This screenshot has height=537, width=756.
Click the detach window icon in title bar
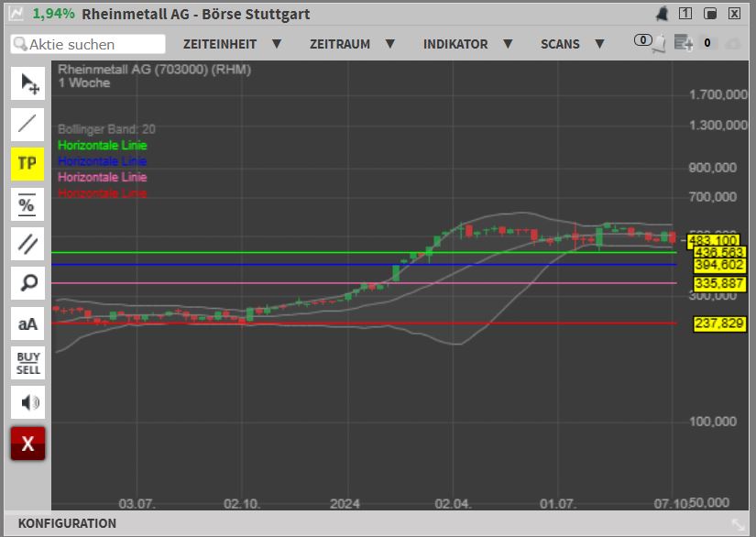[x=710, y=14]
